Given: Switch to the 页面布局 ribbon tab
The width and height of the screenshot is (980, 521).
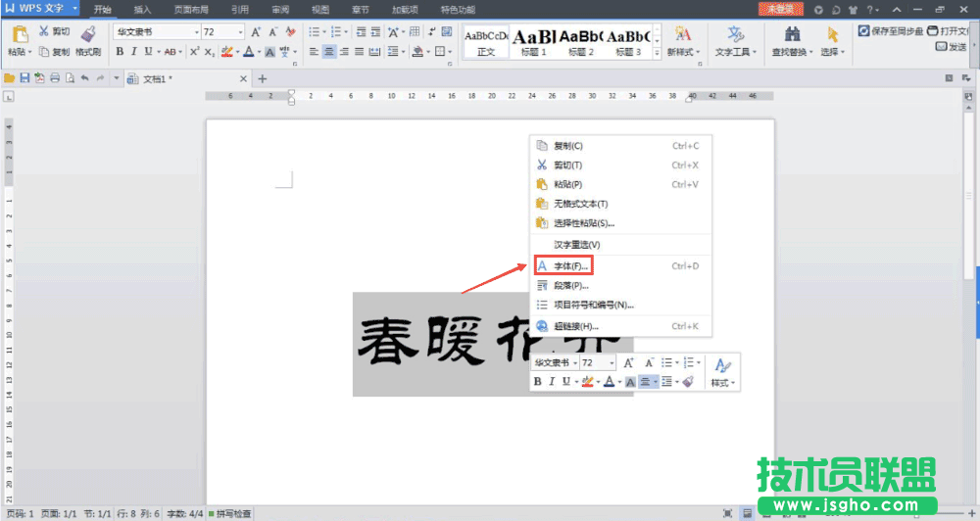Looking at the screenshot, I should pos(191,10).
